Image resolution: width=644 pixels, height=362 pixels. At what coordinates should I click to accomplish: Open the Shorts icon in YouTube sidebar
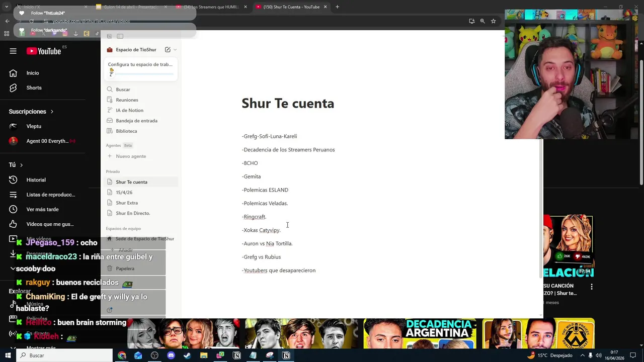point(13,87)
